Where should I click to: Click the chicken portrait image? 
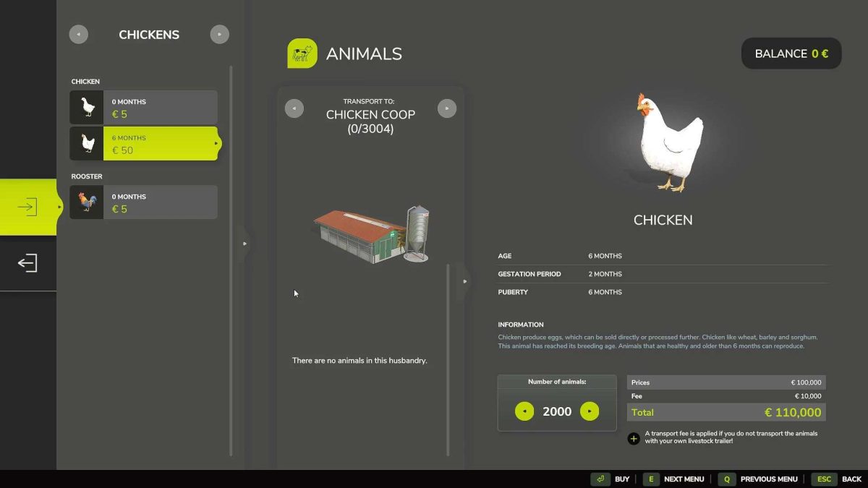[663, 141]
